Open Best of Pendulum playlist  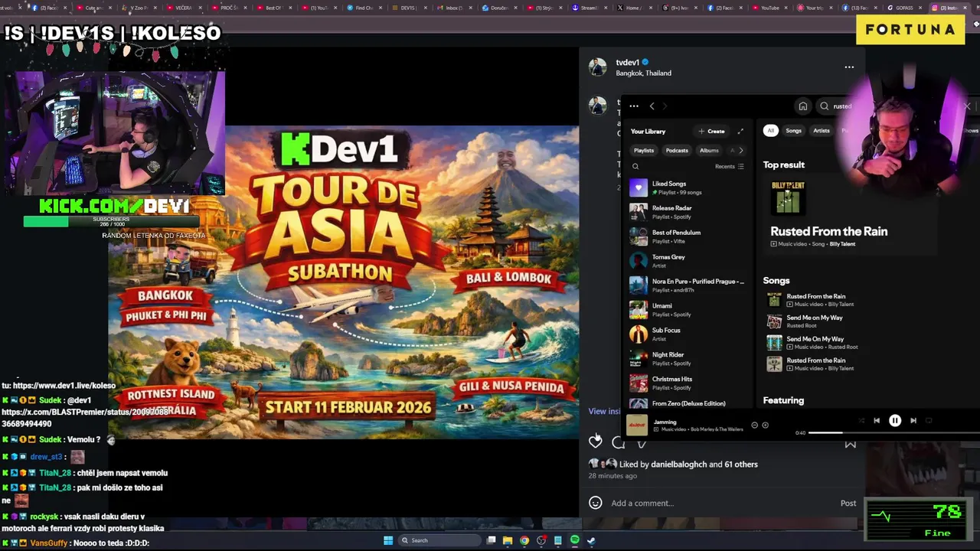(x=687, y=236)
